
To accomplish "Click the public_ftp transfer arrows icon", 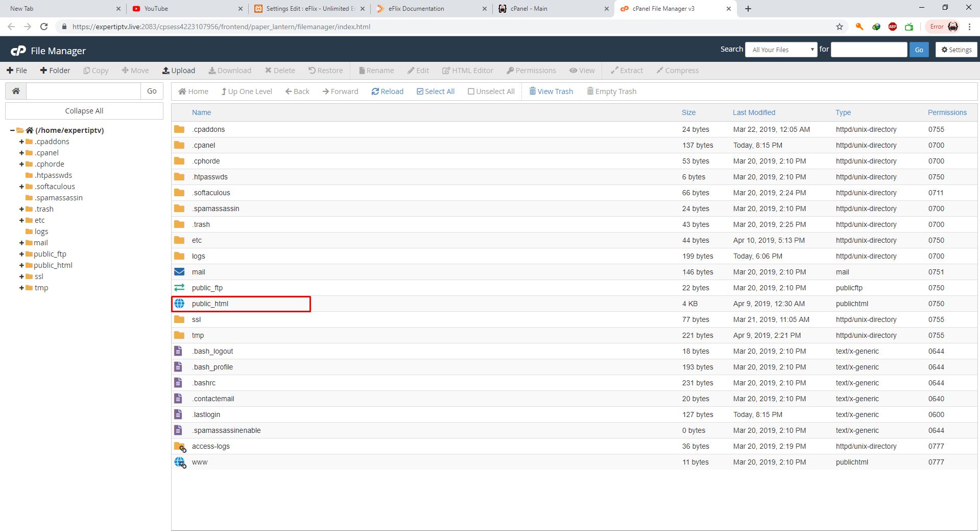I will [179, 288].
